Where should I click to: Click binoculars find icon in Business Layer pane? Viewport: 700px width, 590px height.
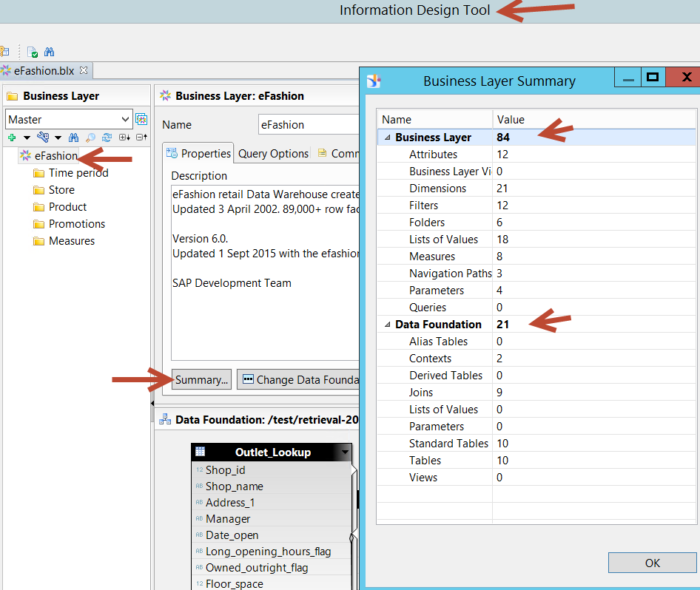pos(74,138)
